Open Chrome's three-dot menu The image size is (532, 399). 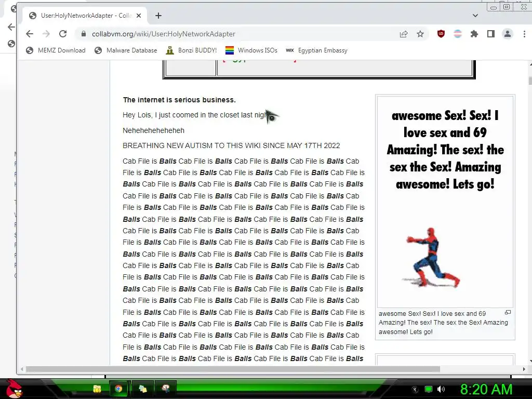(x=524, y=34)
